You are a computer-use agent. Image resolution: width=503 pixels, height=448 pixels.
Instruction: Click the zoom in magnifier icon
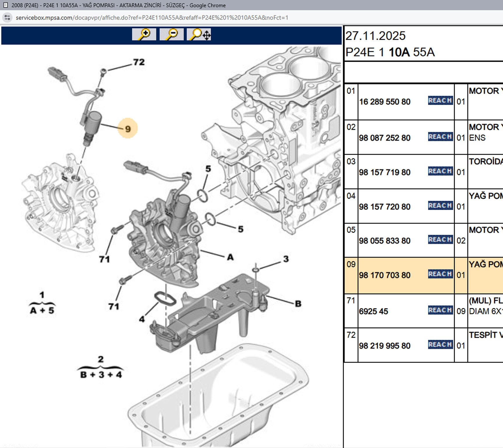coord(144,34)
